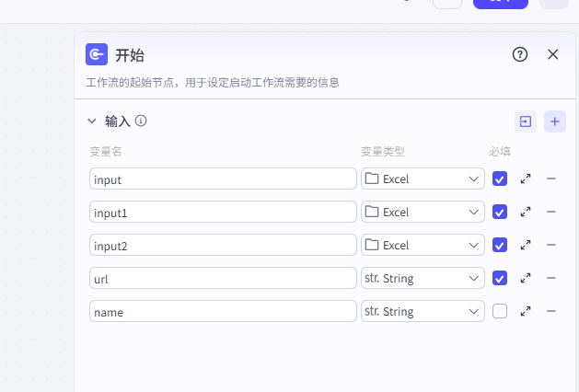Remove the url variable row
The width and height of the screenshot is (579, 392).
551,278
